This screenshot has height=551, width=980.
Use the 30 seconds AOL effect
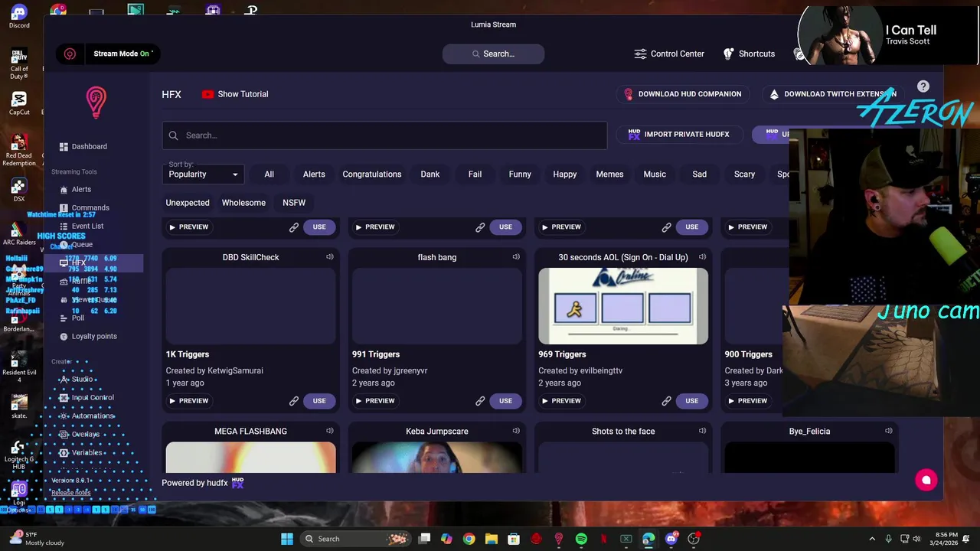(x=691, y=400)
